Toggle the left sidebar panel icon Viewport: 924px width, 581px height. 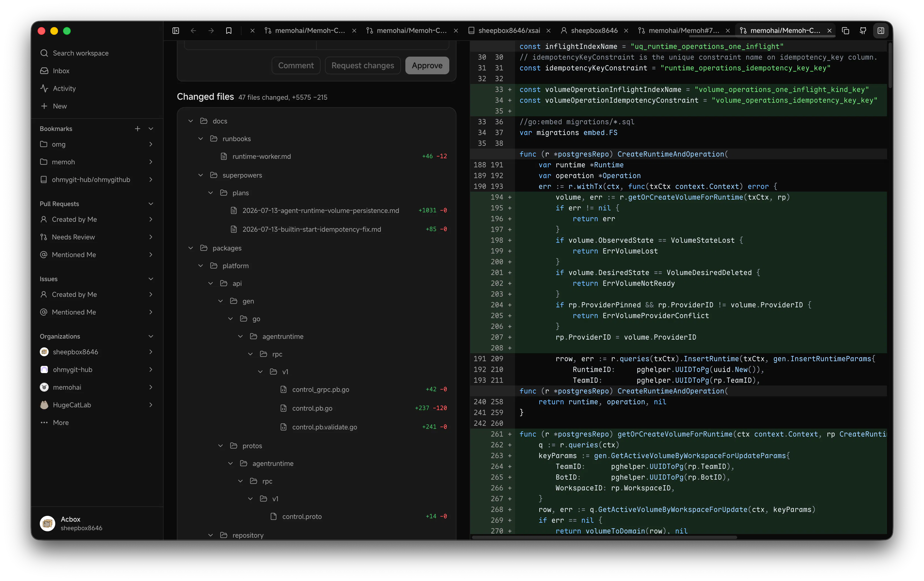(x=176, y=31)
